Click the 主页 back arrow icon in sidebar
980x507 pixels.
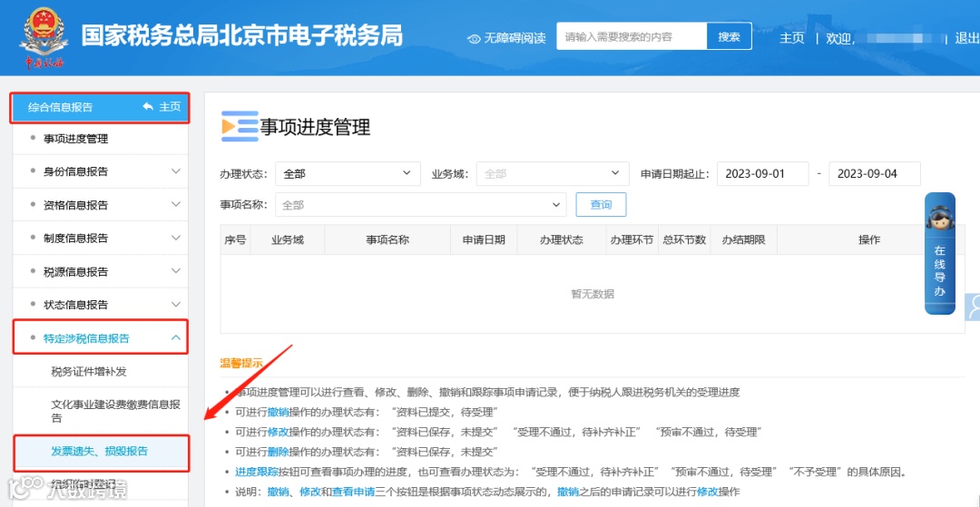coord(148,107)
